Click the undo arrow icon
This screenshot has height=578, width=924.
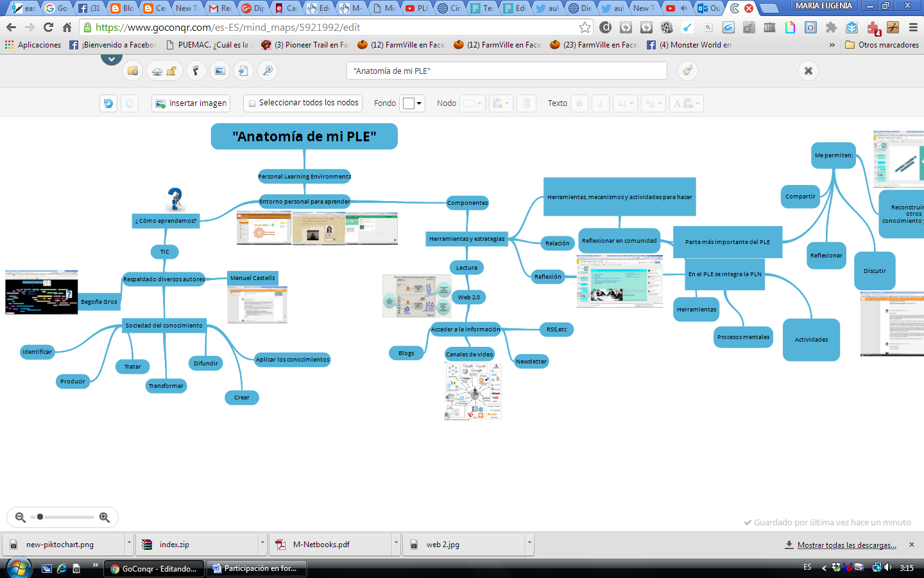(108, 103)
